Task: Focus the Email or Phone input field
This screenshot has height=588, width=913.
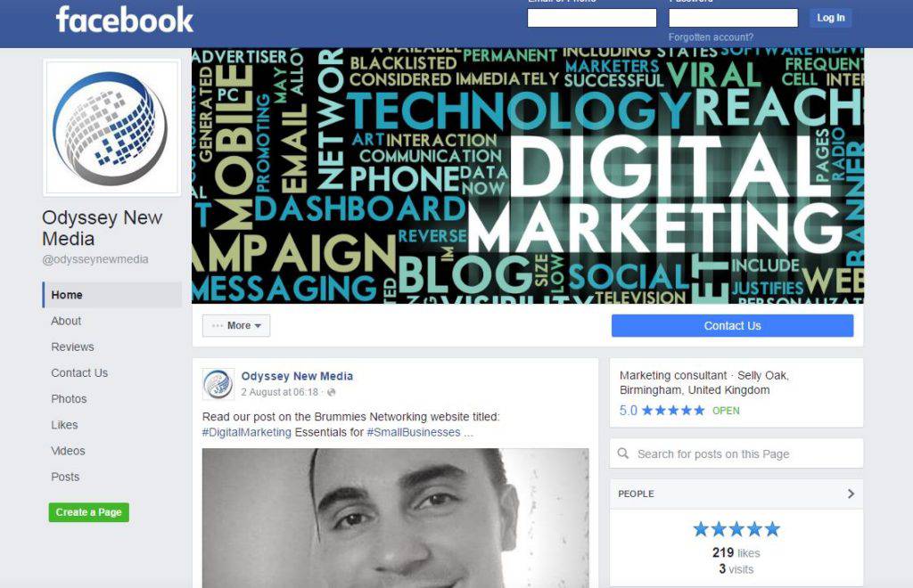Action: (x=592, y=18)
